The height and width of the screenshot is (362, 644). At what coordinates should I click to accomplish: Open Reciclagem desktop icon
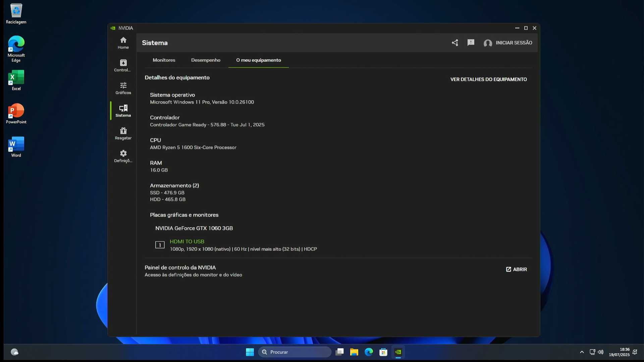tap(16, 14)
